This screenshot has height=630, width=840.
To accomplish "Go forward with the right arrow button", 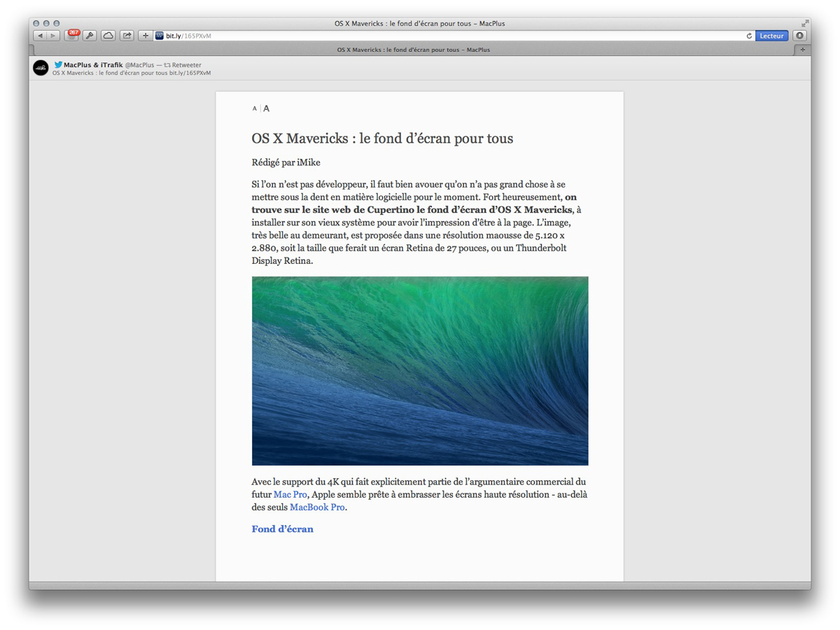I will tap(52, 36).
